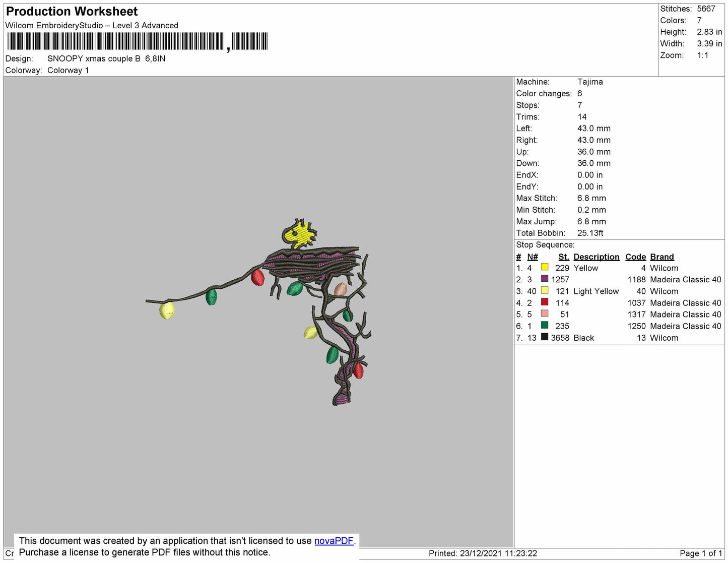Click the green swatch for code 1250

pos(545,325)
